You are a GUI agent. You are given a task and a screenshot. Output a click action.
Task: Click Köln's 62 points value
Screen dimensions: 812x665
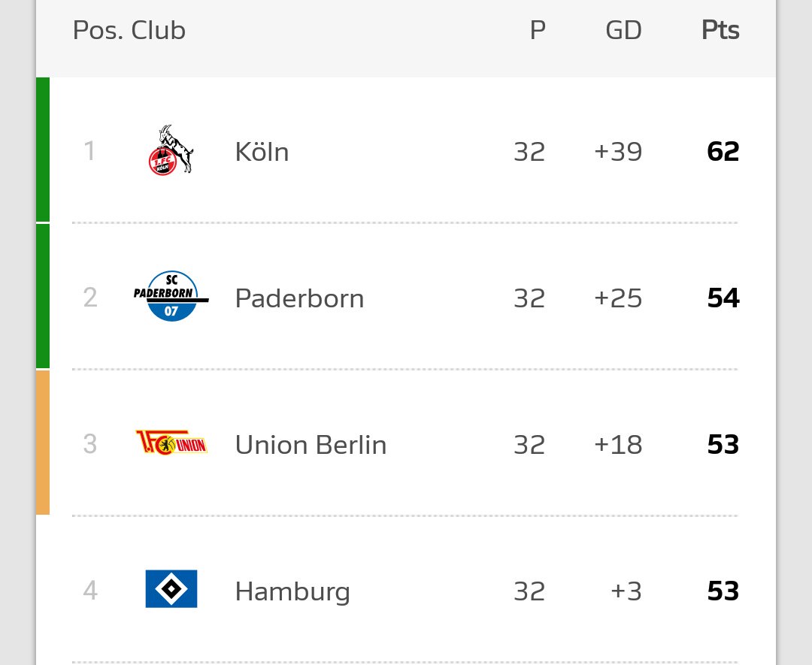[x=723, y=152]
